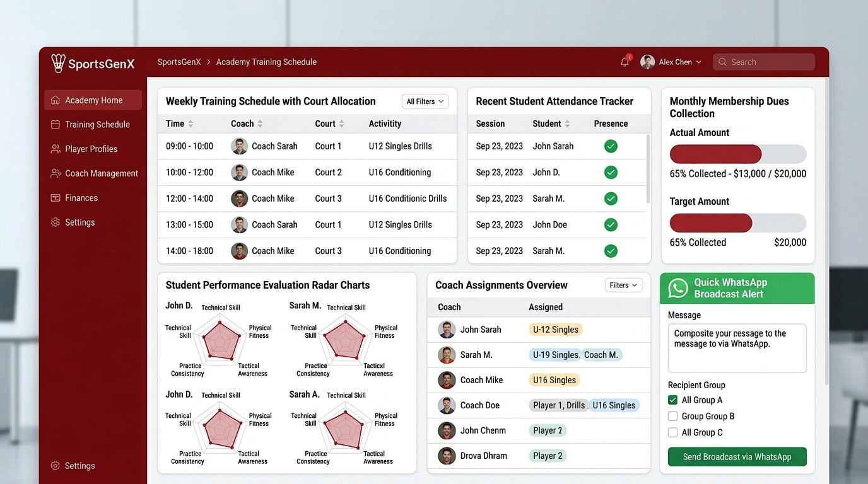Click Finances card icon in sidebar
Screen dimensions: 868x484
(56, 198)
